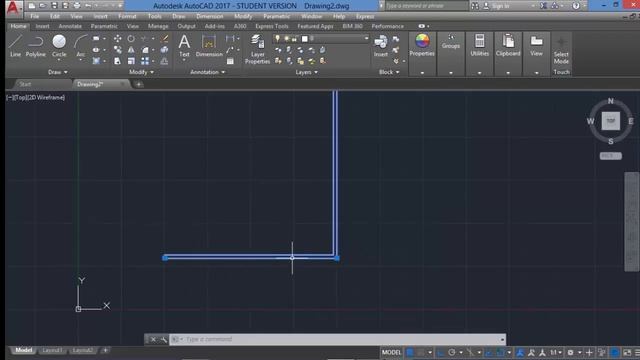The height and width of the screenshot is (360, 640).
Task: Expand the Annotation panel
Action: tap(207, 72)
